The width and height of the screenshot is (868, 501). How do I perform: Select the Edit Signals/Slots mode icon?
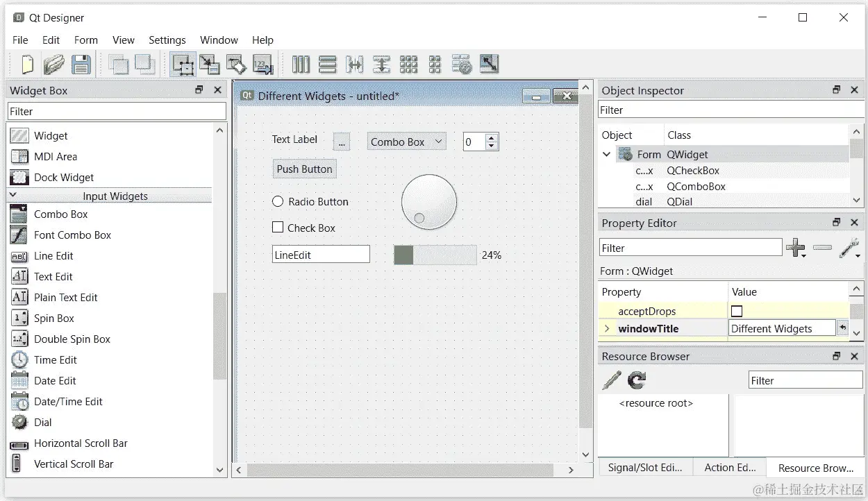[x=209, y=65]
